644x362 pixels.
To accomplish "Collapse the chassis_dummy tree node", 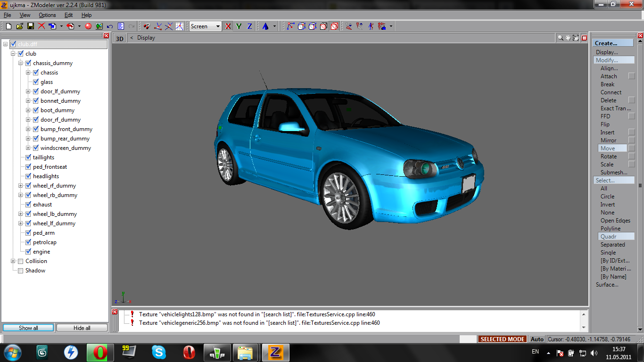I will click(21, 63).
